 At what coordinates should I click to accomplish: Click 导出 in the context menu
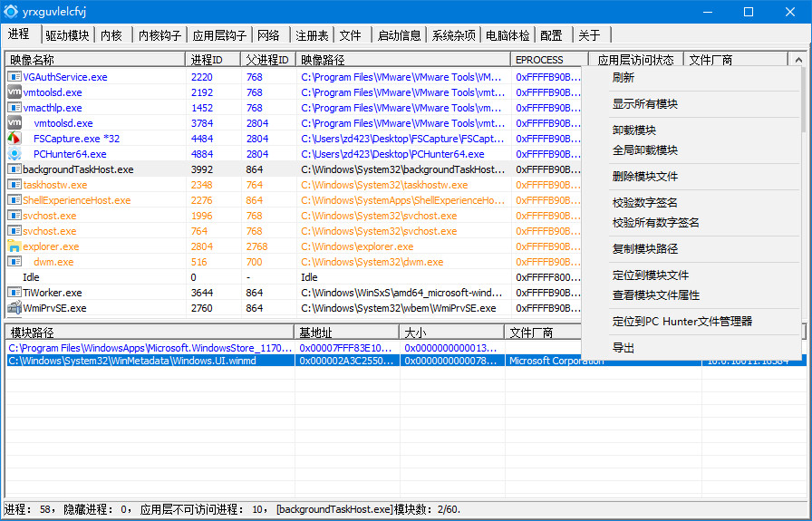623,348
